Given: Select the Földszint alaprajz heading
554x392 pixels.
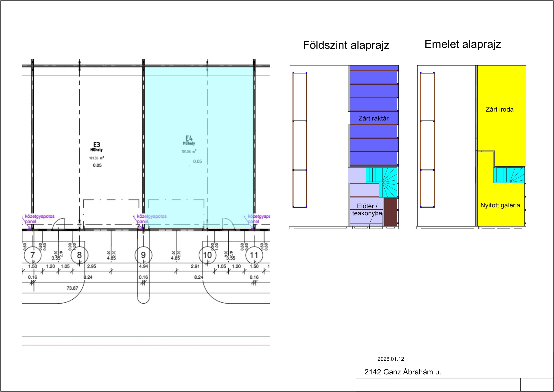Looking at the screenshot, I should tap(346, 45).
